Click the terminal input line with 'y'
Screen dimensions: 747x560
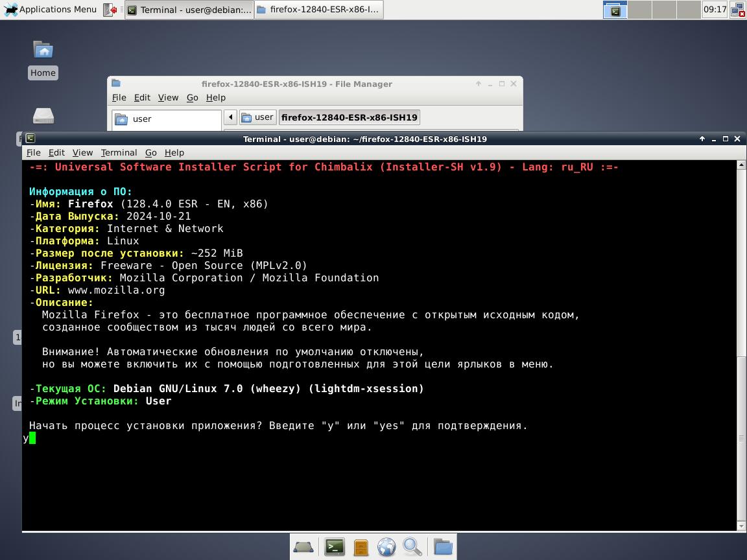tap(379, 438)
